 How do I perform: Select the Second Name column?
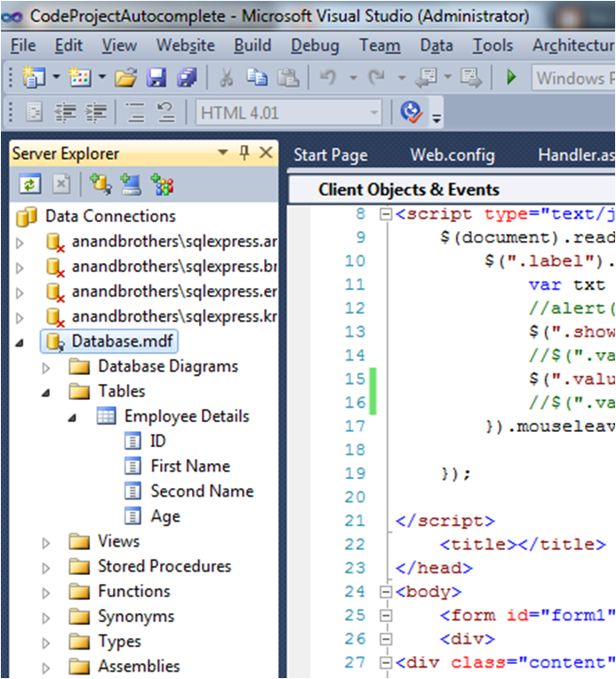[x=202, y=491]
